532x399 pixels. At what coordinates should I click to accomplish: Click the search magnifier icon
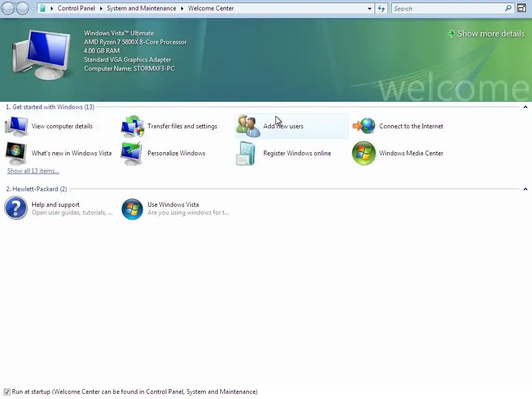(508, 8)
